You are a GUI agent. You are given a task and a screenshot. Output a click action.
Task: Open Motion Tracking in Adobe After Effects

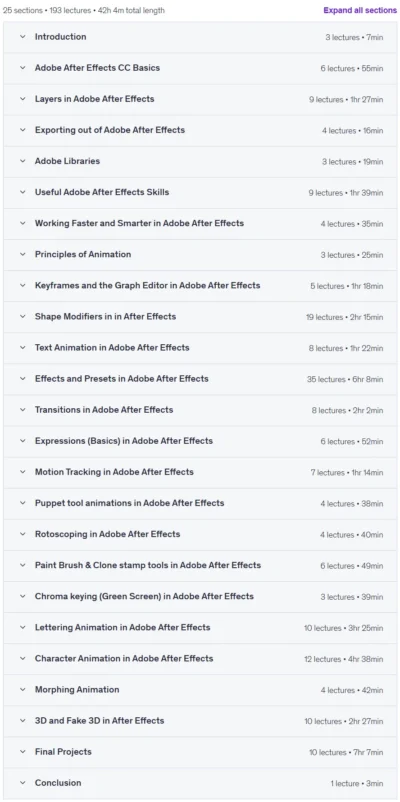click(200, 472)
